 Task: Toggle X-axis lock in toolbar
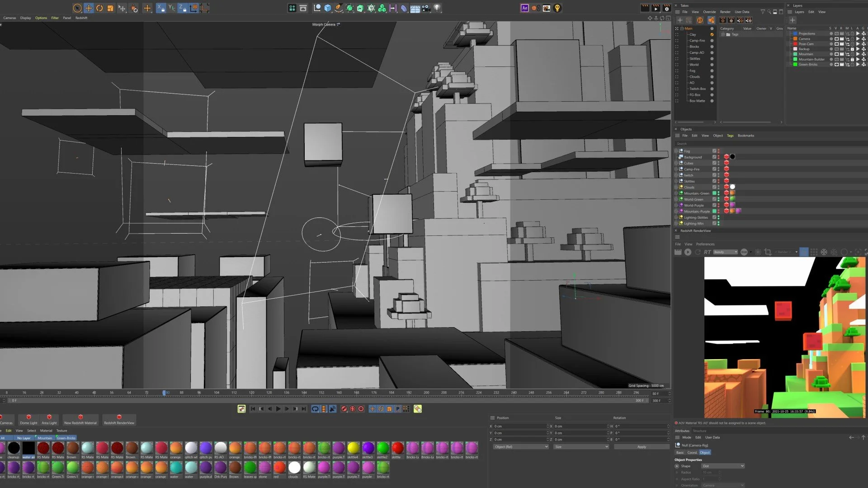pos(161,8)
